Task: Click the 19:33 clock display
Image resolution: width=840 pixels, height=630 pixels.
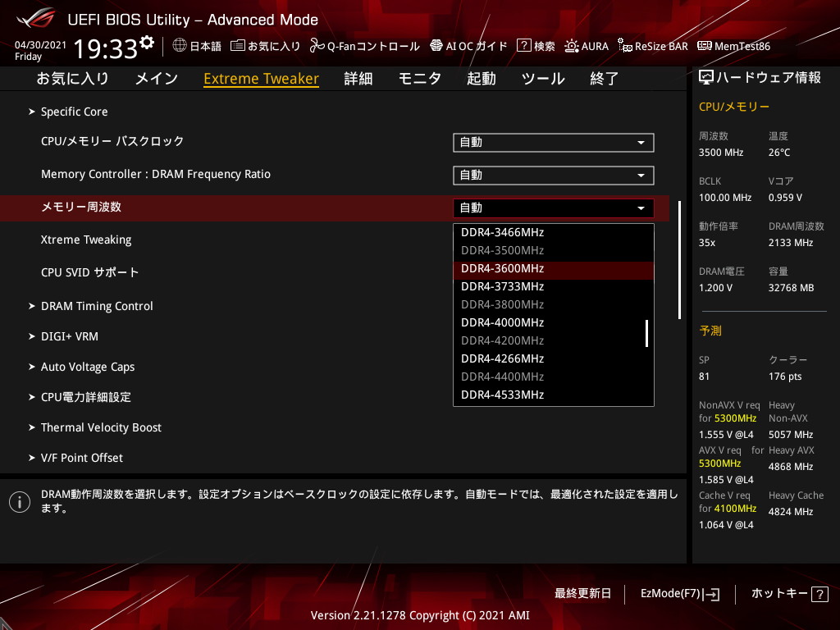Action: pyautogui.click(x=106, y=48)
